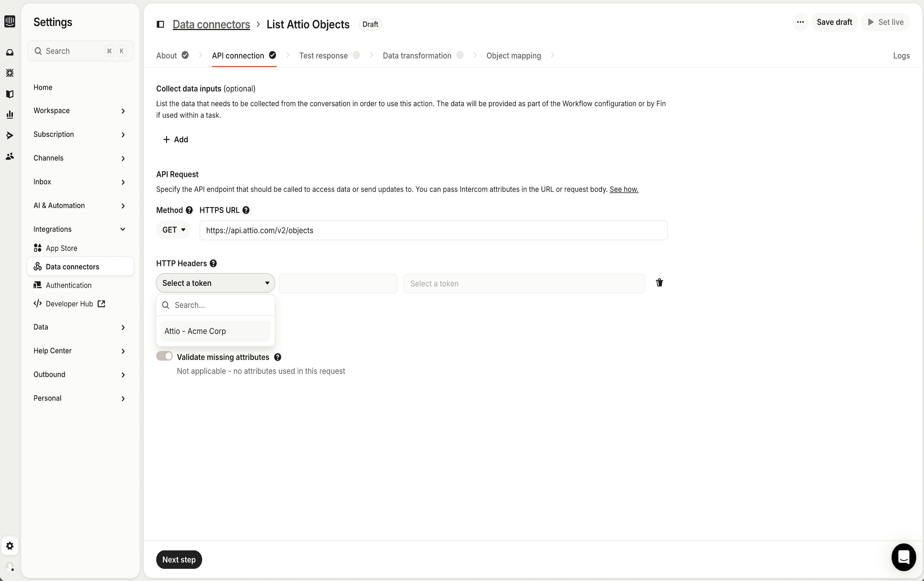The width and height of the screenshot is (924, 581).
Task: Toggle the sidebar collapse icon near breadcrumb
Action: [160, 25]
